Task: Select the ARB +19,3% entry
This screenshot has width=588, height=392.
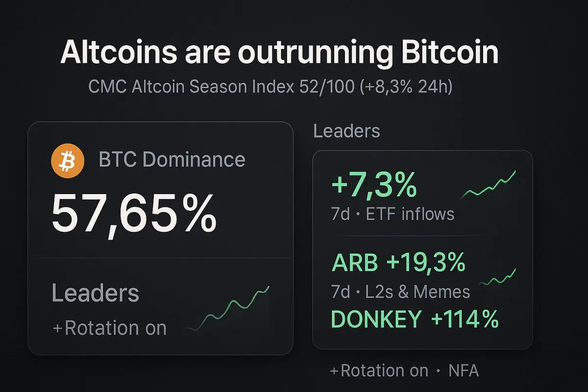Action: [x=398, y=264]
